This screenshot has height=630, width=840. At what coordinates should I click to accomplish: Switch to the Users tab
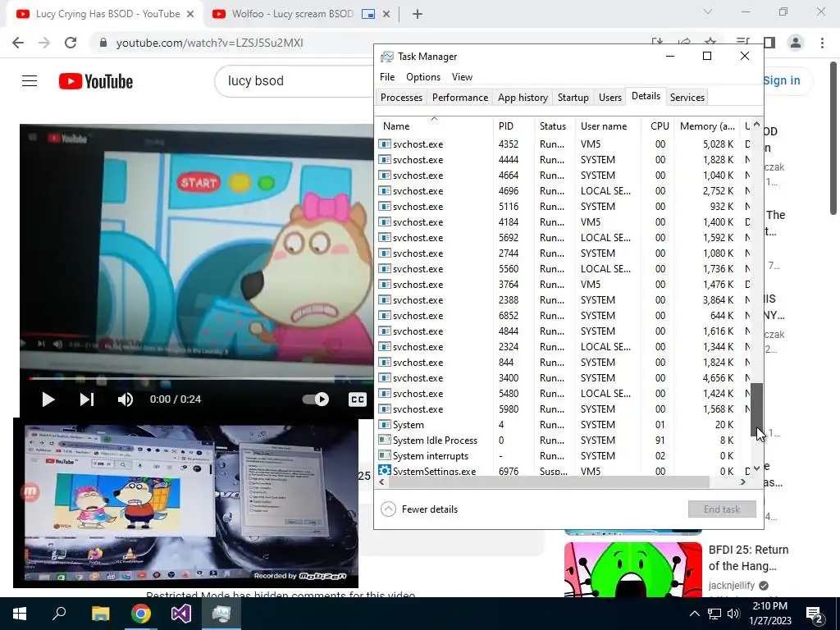click(x=610, y=98)
